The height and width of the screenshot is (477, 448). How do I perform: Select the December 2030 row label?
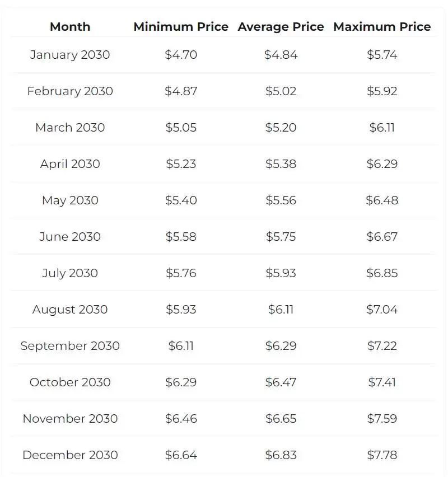point(70,455)
